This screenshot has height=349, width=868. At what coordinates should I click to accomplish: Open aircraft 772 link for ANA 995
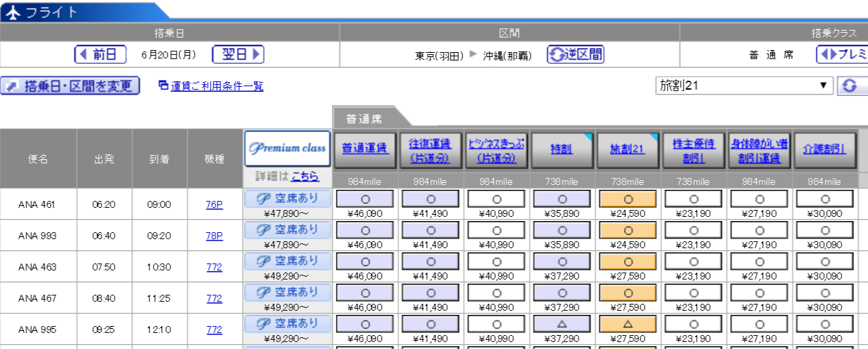[214, 330]
